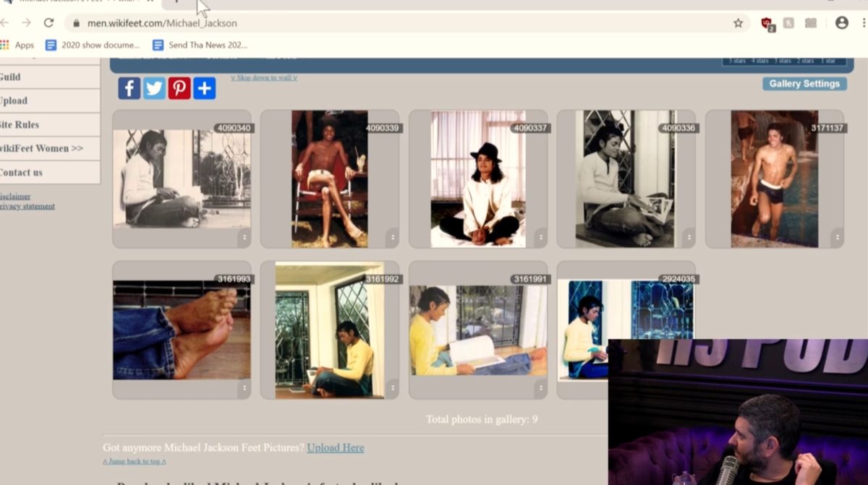The height and width of the screenshot is (485, 868).
Task: Open the browser profile avatar icon
Action: pyautogui.click(x=841, y=23)
